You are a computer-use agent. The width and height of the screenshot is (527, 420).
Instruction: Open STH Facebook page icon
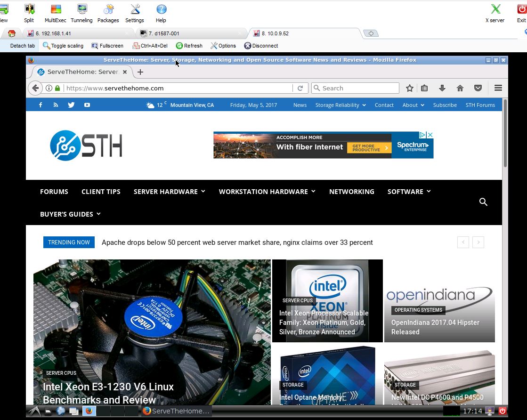pos(41,105)
